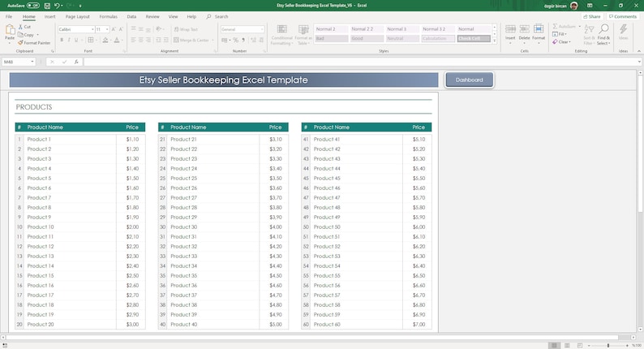Viewport: 644px width, 349px height.
Task: Open the File menu
Action: (9, 16)
